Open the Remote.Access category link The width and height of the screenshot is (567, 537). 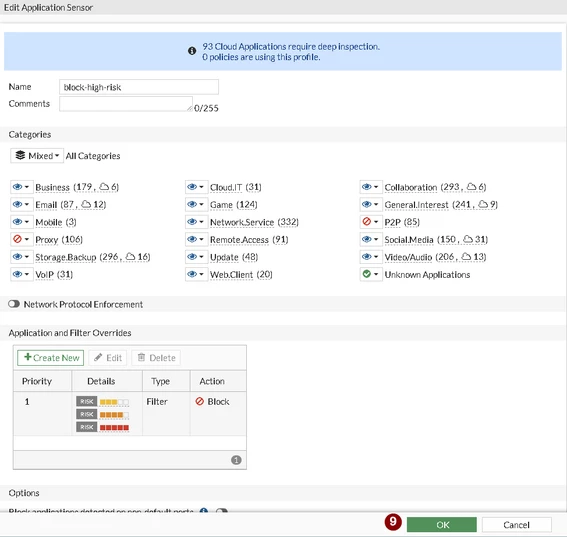[x=239, y=239]
